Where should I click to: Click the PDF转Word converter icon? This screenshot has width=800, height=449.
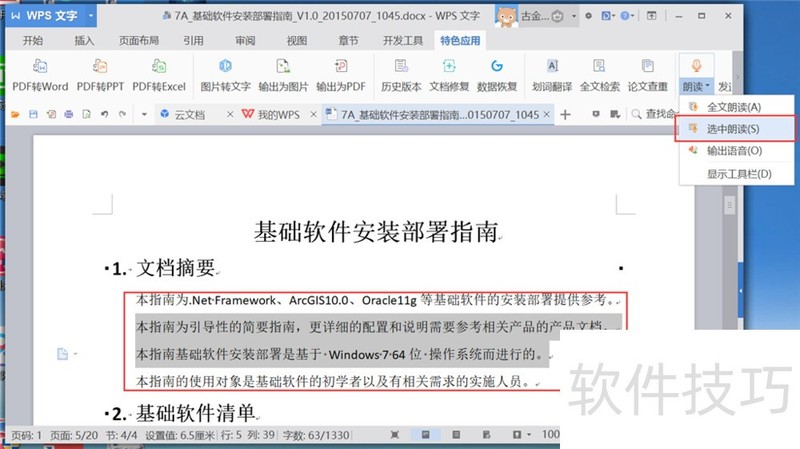click(x=40, y=66)
